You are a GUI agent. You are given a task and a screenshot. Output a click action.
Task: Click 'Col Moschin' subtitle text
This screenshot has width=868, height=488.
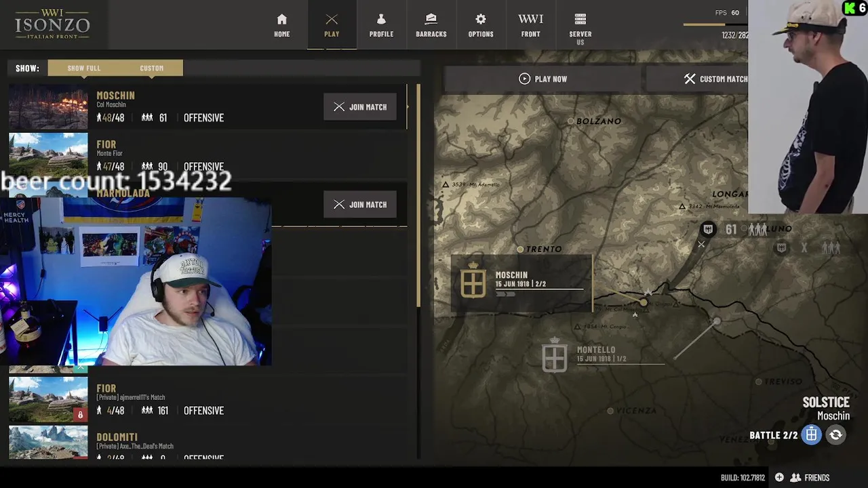tap(111, 104)
